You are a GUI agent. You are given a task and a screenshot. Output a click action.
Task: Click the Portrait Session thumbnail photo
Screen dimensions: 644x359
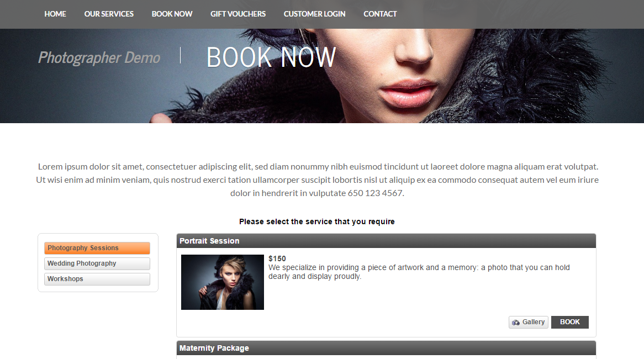(x=223, y=282)
